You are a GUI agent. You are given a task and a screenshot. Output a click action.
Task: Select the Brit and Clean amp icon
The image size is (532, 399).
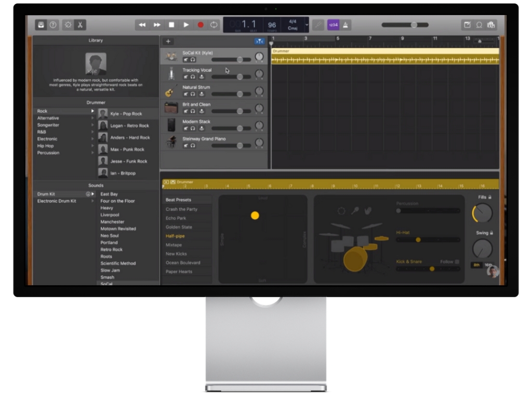point(171,108)
